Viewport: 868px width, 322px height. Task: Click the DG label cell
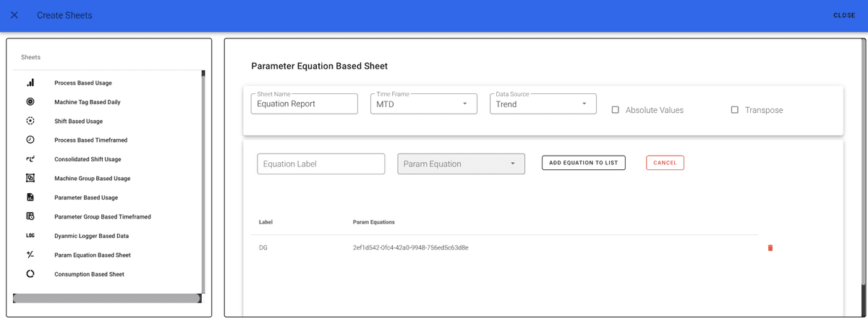coord(263,247)
